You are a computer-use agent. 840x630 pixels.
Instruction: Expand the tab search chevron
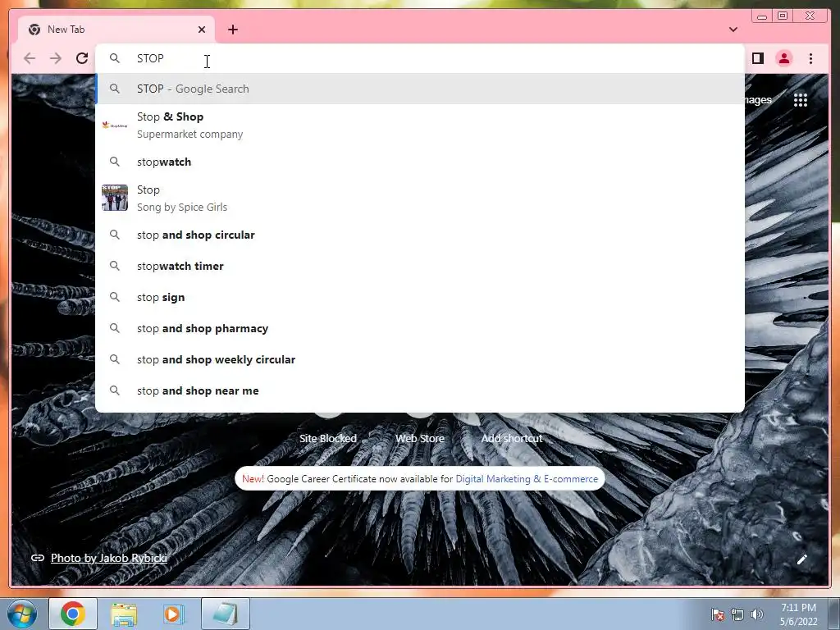click(733, 30)
